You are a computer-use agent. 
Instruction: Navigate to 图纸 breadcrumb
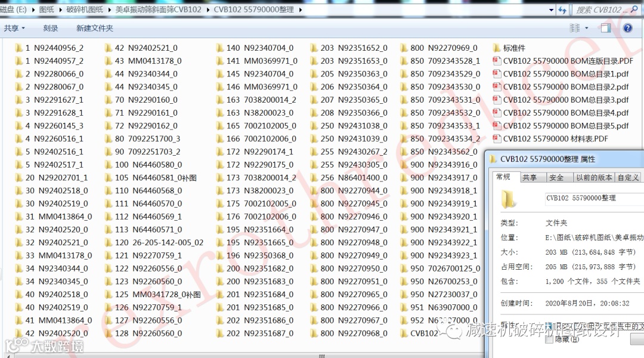pyautogui.click(x=47, y=10)
